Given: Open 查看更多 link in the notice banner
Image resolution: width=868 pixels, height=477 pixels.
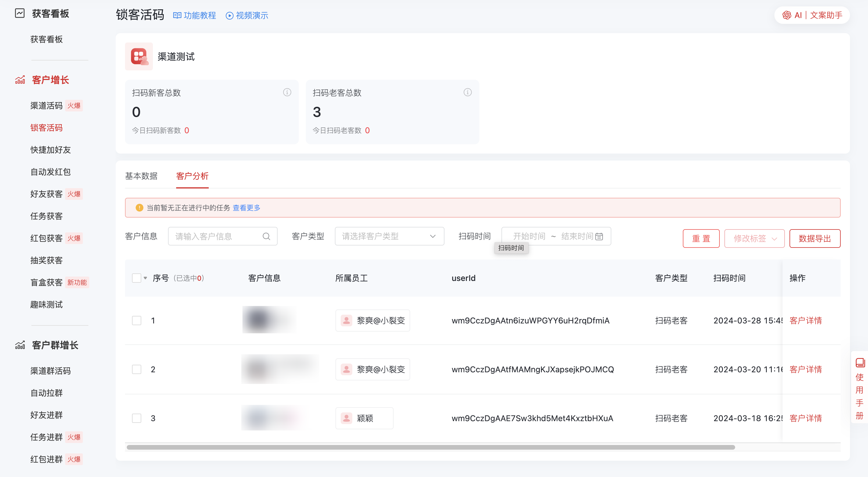Looking at the screenshot, I should click(x=246, y=208).
